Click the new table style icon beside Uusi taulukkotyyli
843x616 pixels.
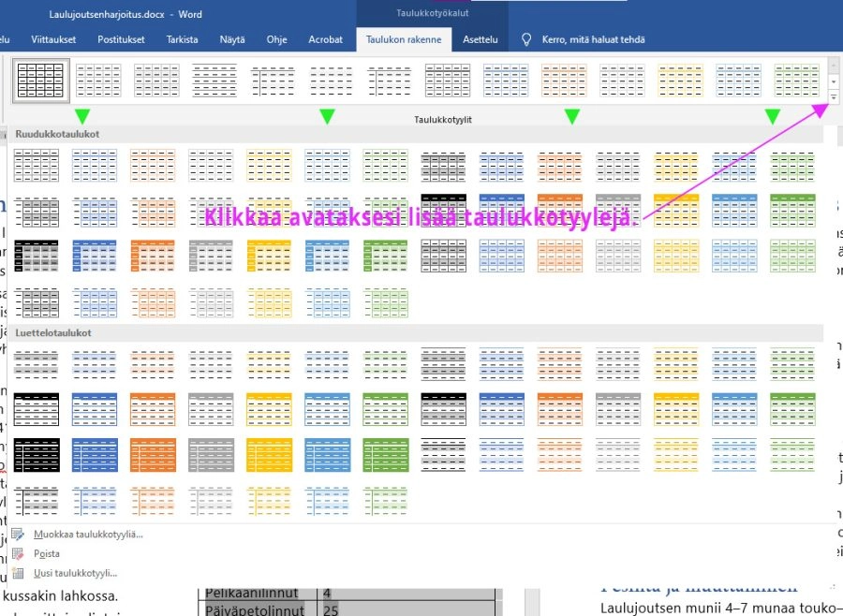pyautogui.click(x=18, y=573)
